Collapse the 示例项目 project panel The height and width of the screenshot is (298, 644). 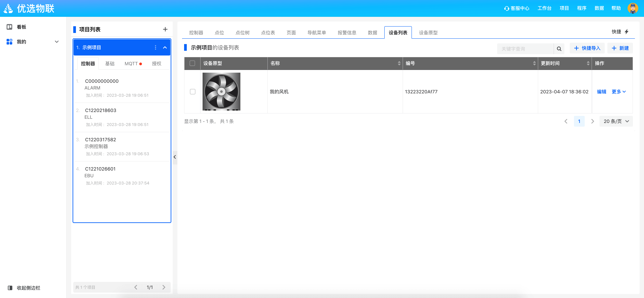click(x=165, y=47)
